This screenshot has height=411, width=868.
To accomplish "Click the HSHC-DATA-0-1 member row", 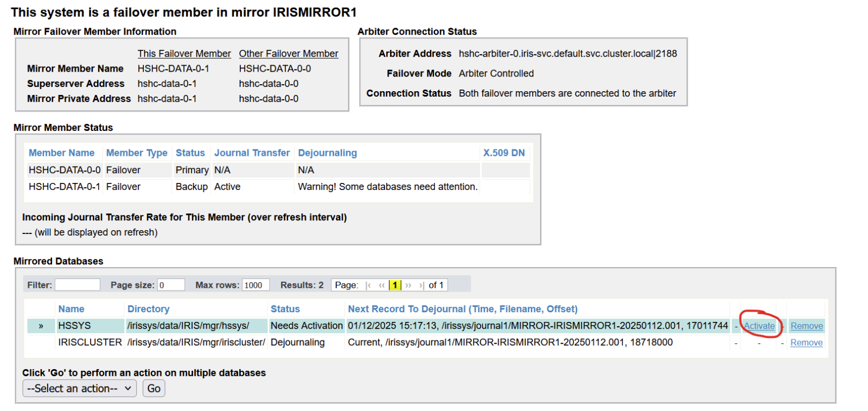I will 64,187.
